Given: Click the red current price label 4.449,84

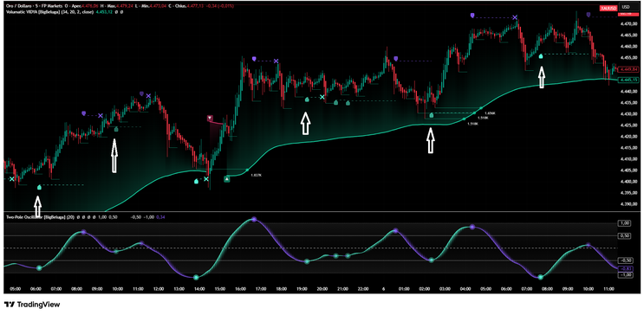Looking at the screenshot, I should 628,69.
